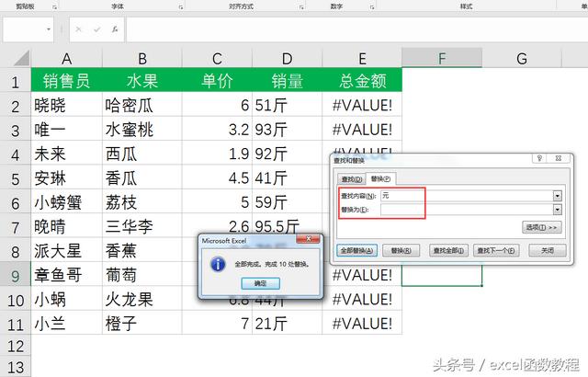Select the cell containing 火龙果
The height and width of the screenshot is (377, 588).
142,300
